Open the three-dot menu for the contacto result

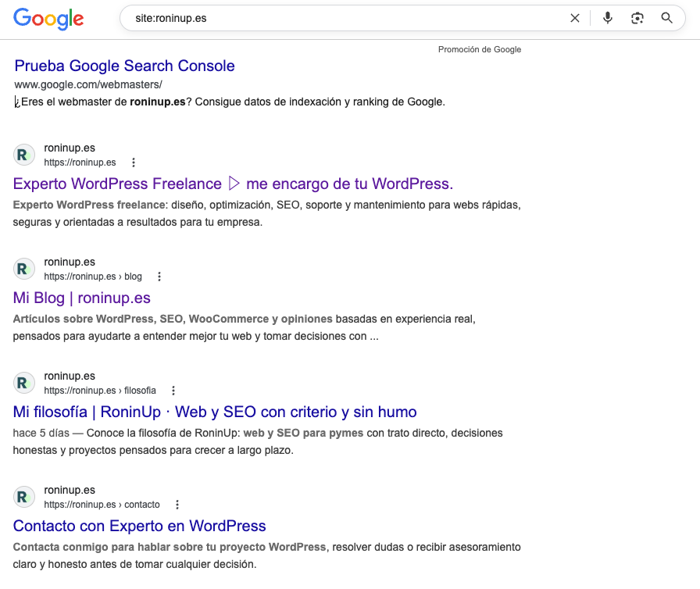(x=177, y=505)
